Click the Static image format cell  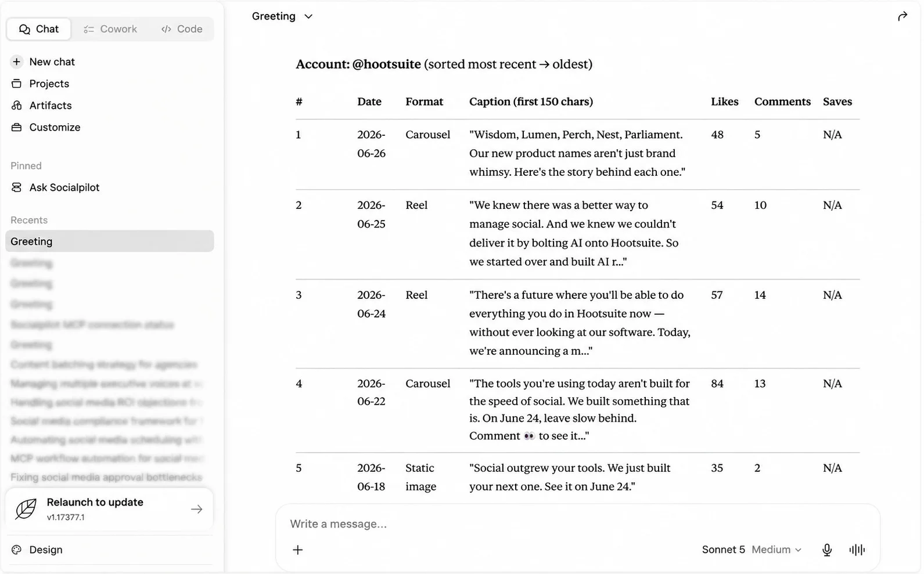pyautogui.click(x=420, y=477)
